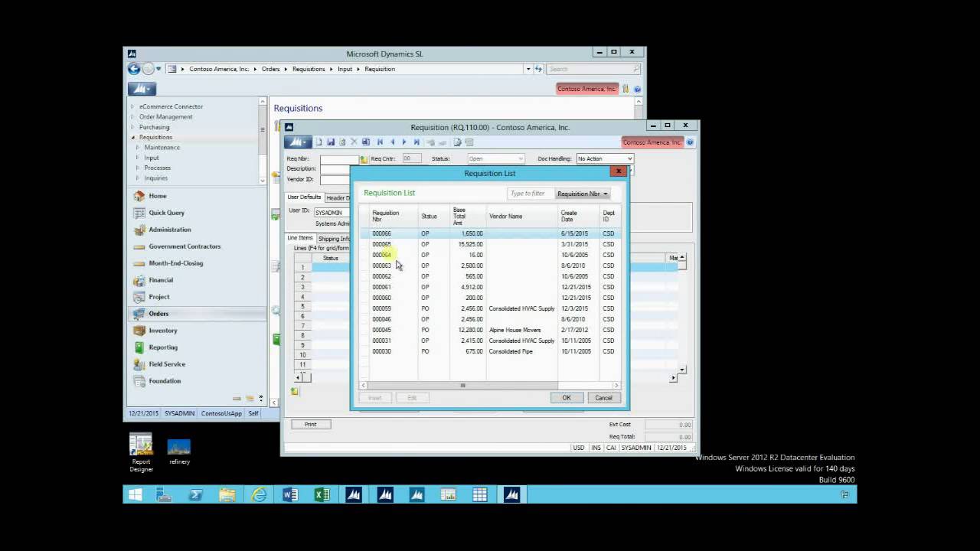Viewport: 980px width, 551px height.
Task: Select Orders breadcrumb in address bar
Action: pos(270,69)
